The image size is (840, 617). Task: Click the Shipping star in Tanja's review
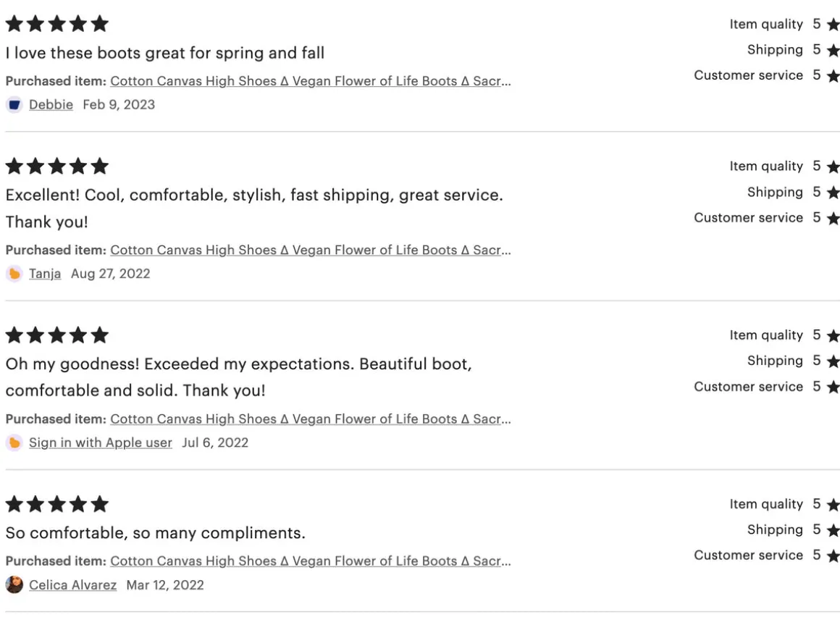(x=833, y=193)
